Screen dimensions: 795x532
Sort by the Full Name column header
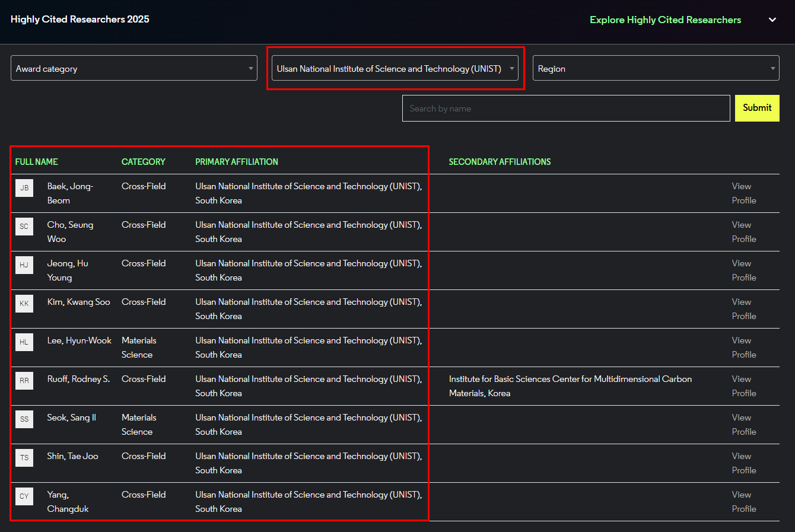click(x=37, y=162)
